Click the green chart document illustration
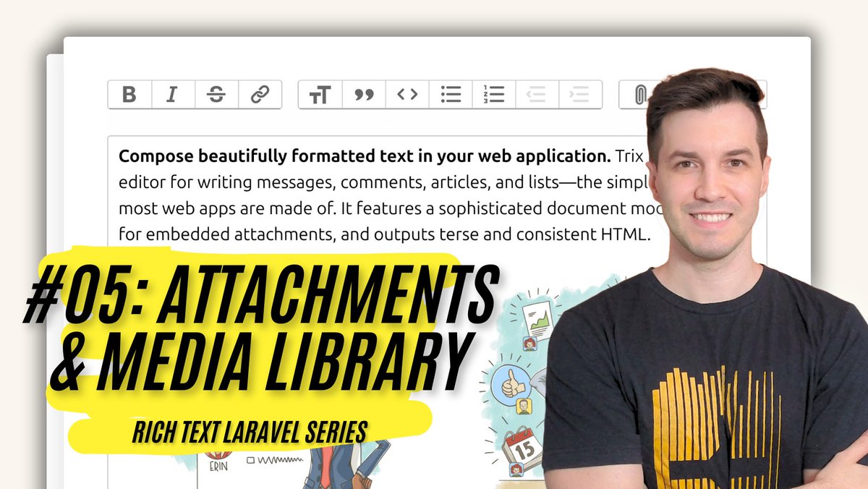This screenshot has height=489, width=868. click(x=537, y=320)
